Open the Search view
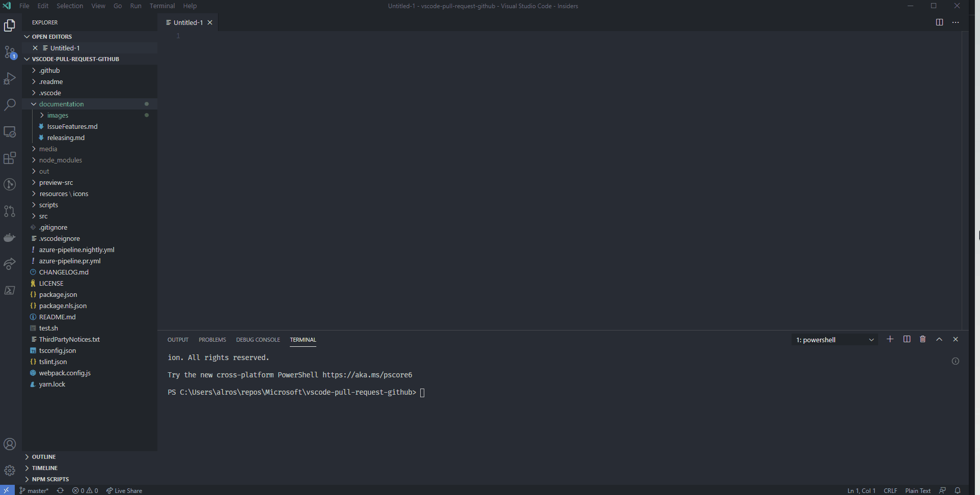The height and width of the screenshot is (495, 980). 10,105
